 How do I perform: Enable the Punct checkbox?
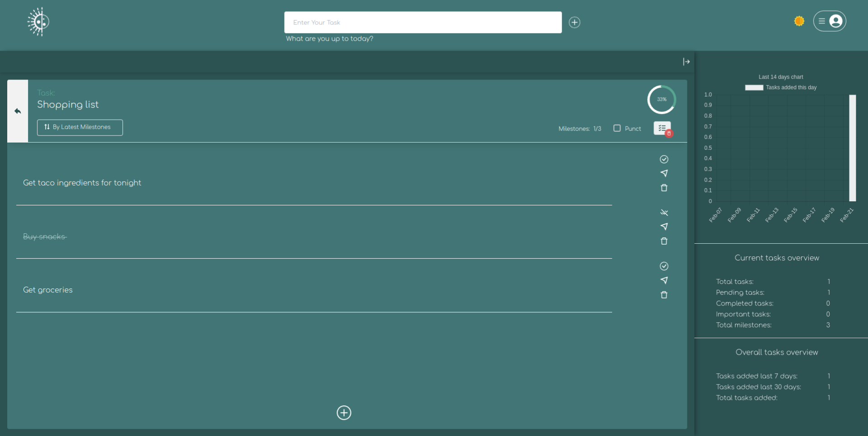point(617,128)
